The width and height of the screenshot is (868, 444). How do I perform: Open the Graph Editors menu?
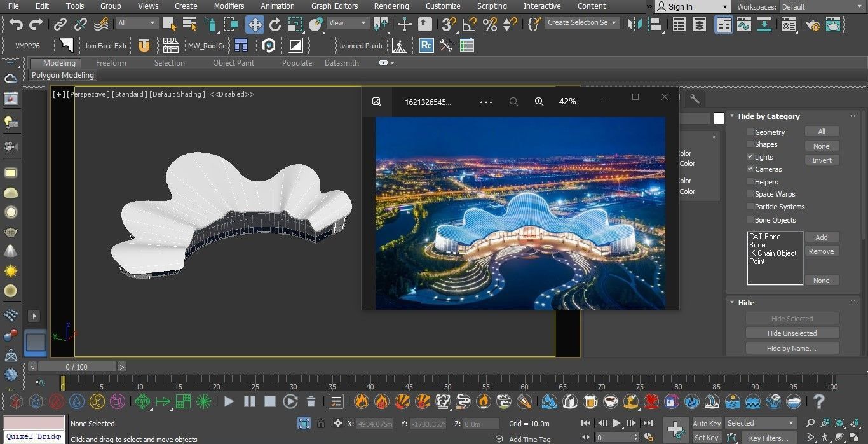334,6
